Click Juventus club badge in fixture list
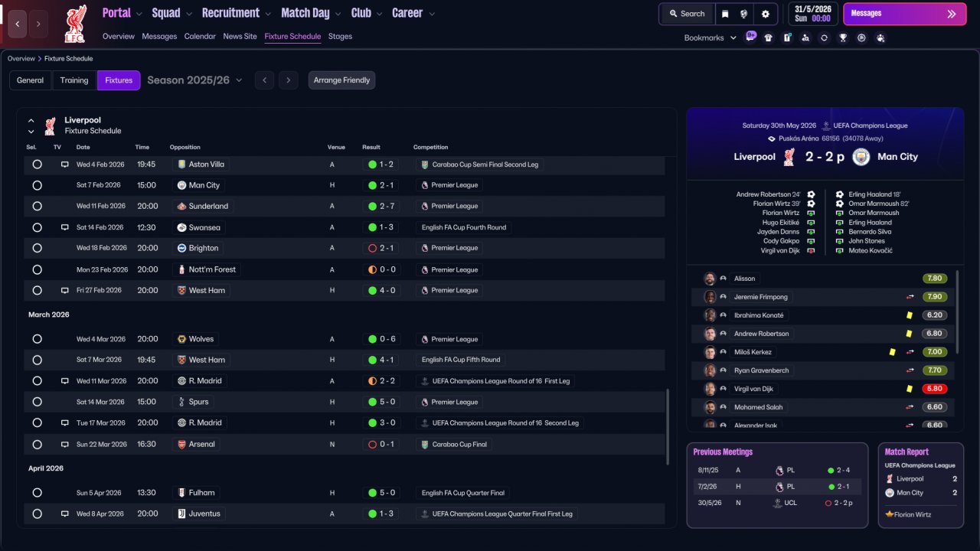The image size is (980, 551). [x=181, y=514]
